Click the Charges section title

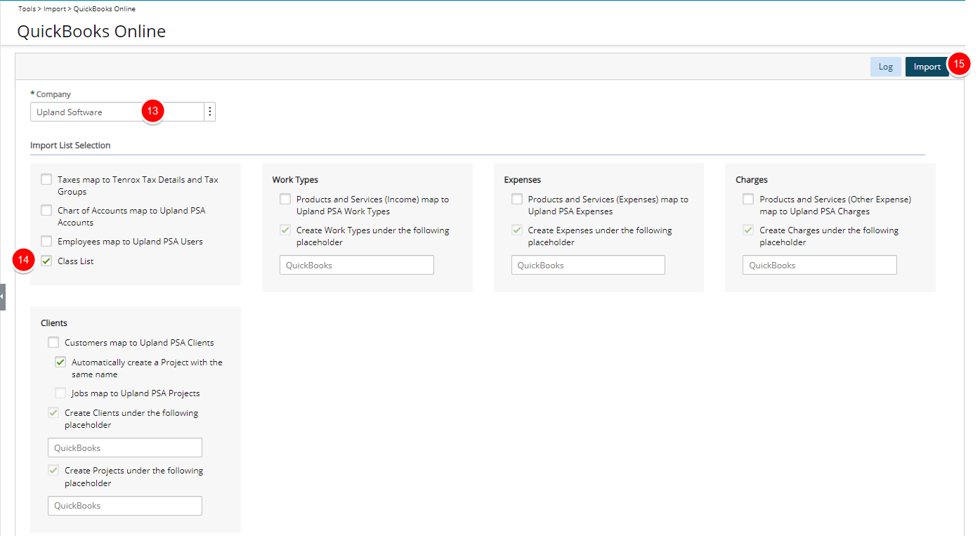click(x=752, y=180)
